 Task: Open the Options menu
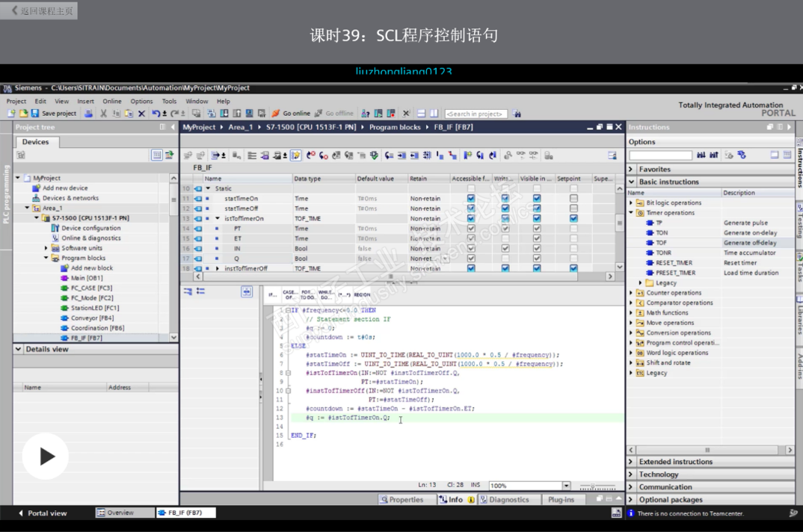point(141,102)
